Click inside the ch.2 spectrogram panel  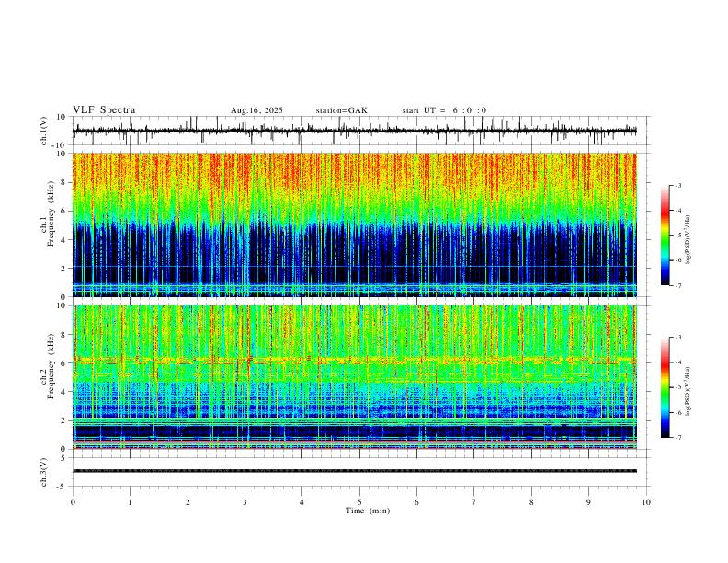coord(354,377)
